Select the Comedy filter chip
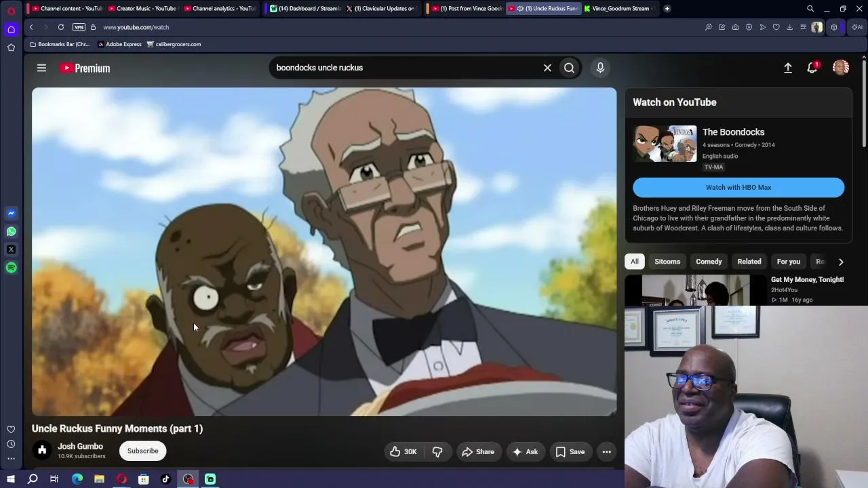 tap(709, 262)
